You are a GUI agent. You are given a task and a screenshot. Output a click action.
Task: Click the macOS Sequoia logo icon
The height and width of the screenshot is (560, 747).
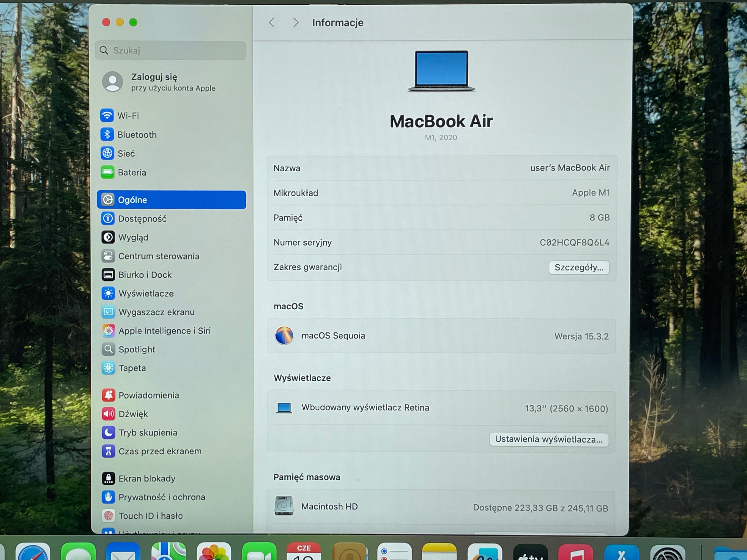[284, 336]
